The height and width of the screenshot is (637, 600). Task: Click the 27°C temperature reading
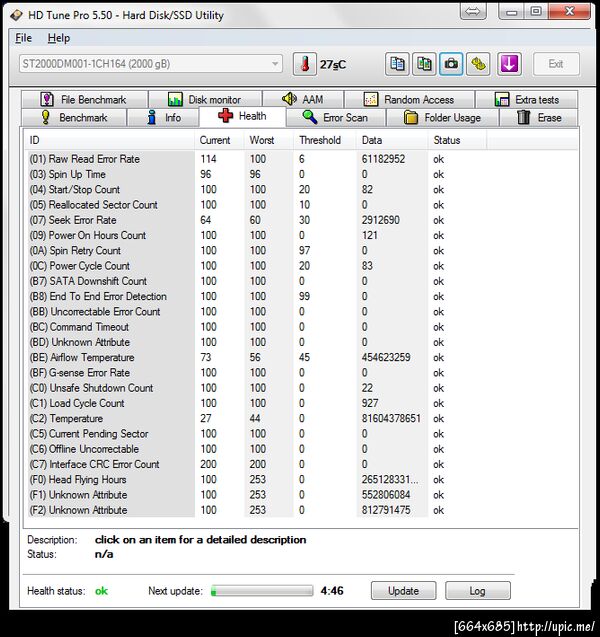(x=333, y=64)
